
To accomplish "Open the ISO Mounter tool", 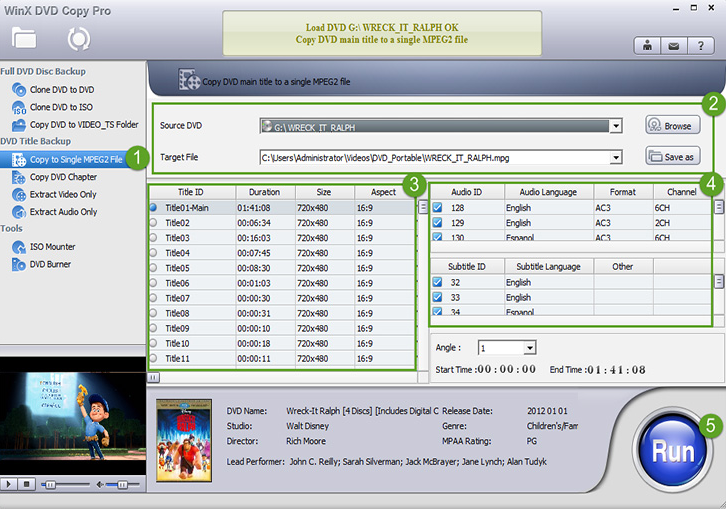I will click(52, 247).
